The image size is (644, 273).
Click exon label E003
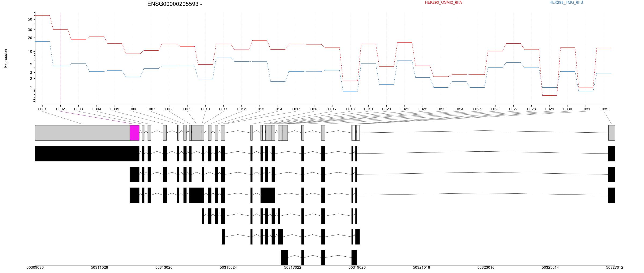pos(78,109)
